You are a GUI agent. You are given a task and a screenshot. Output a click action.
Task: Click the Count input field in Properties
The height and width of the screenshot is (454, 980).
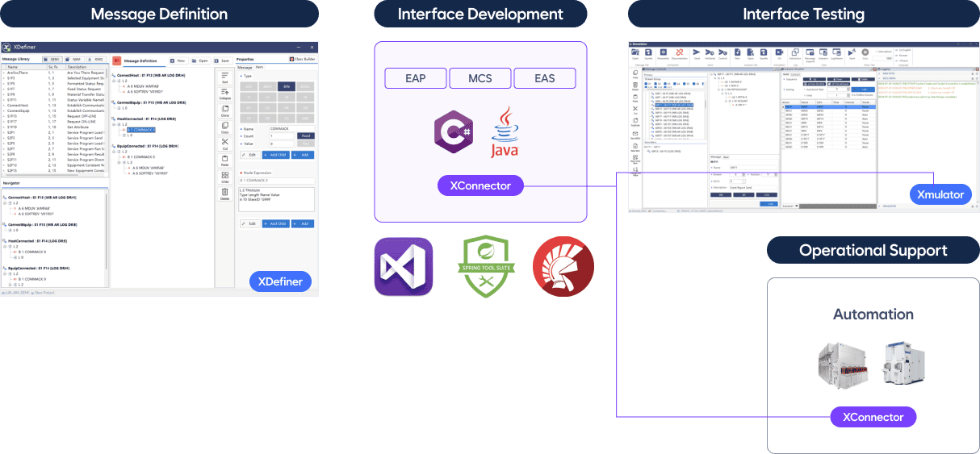(x=282, y=136)
